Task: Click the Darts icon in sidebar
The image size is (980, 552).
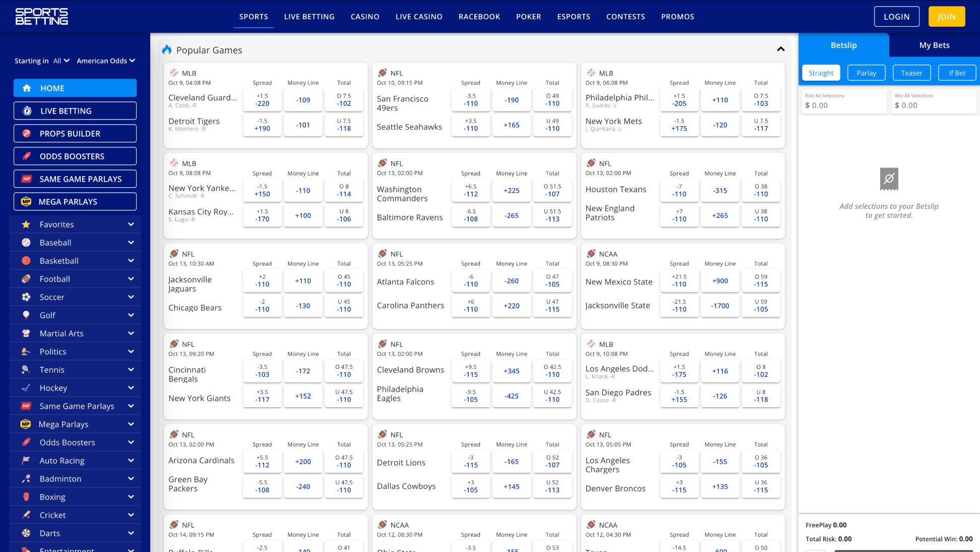Action: pos(26,533)
